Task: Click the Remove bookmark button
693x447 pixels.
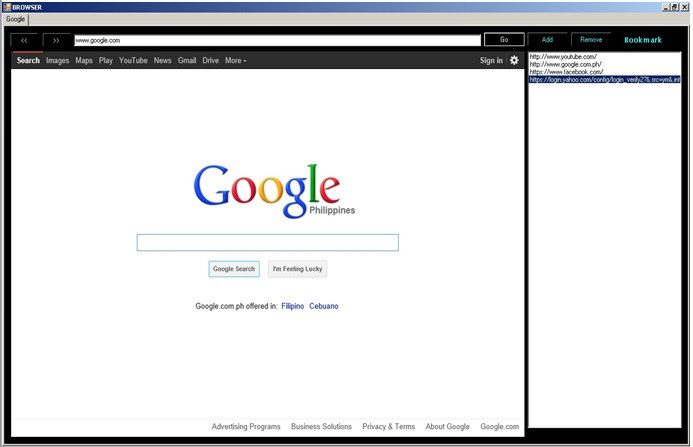Action: (591, 39)
